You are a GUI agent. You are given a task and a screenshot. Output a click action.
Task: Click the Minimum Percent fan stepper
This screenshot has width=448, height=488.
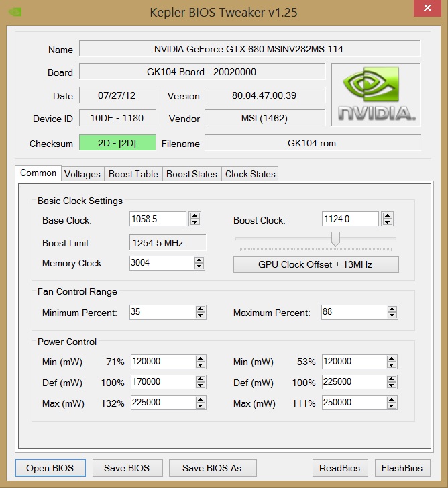coord(201,312)
